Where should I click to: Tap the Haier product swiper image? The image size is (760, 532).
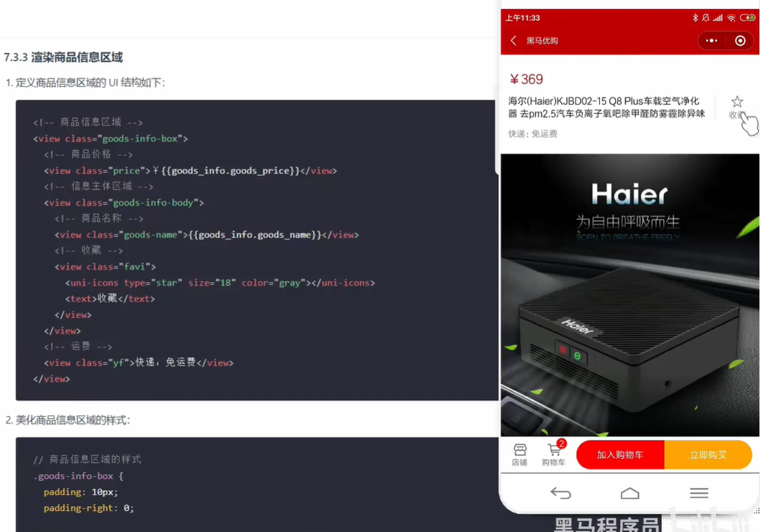[630, 295]
